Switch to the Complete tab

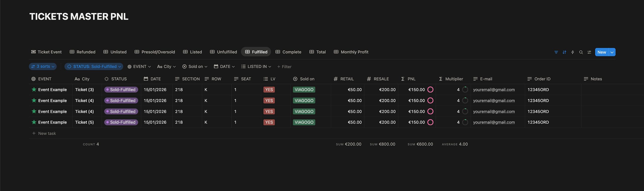(288, 52)
